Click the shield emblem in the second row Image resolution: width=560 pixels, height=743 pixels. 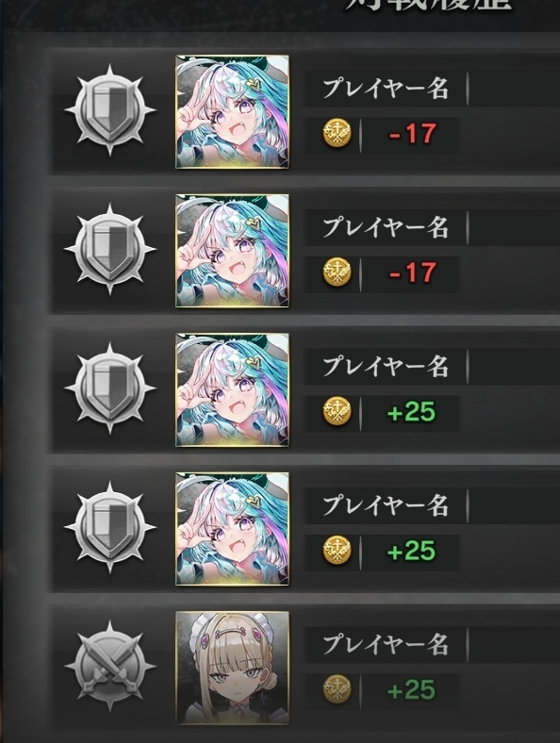pos(110,249)
